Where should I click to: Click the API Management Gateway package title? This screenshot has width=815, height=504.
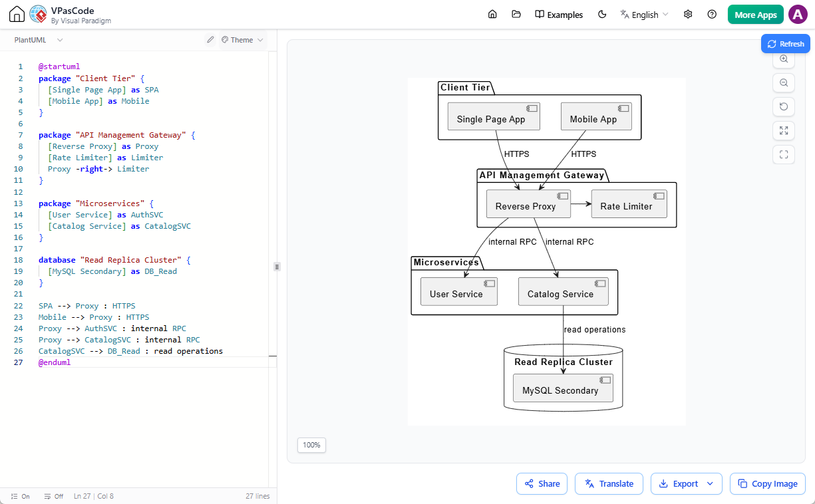tap(542, 176)
